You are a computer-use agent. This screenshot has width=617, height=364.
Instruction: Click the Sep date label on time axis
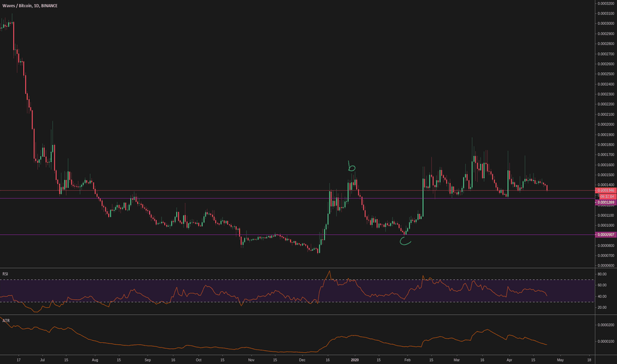tap(148, 359)
